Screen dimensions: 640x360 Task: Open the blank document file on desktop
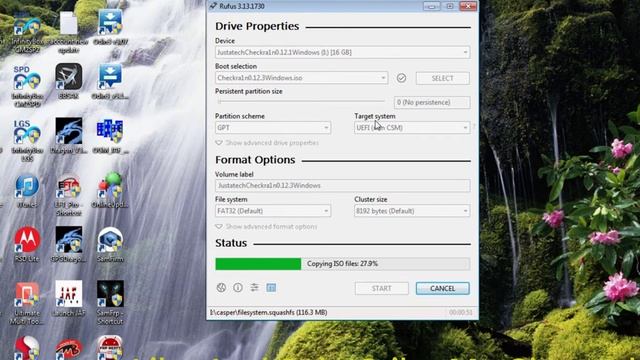(68, 32)
